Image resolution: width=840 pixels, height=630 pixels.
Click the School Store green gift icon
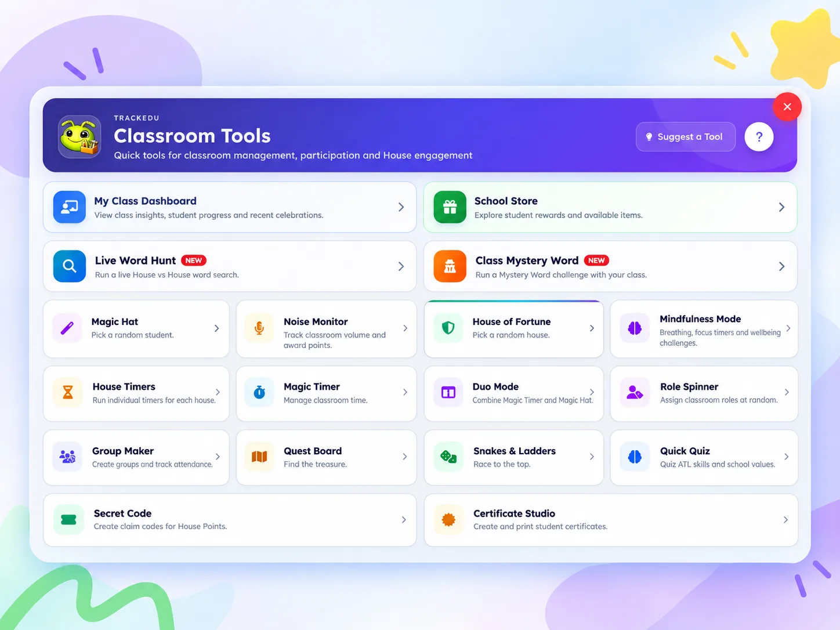(450, 207)
